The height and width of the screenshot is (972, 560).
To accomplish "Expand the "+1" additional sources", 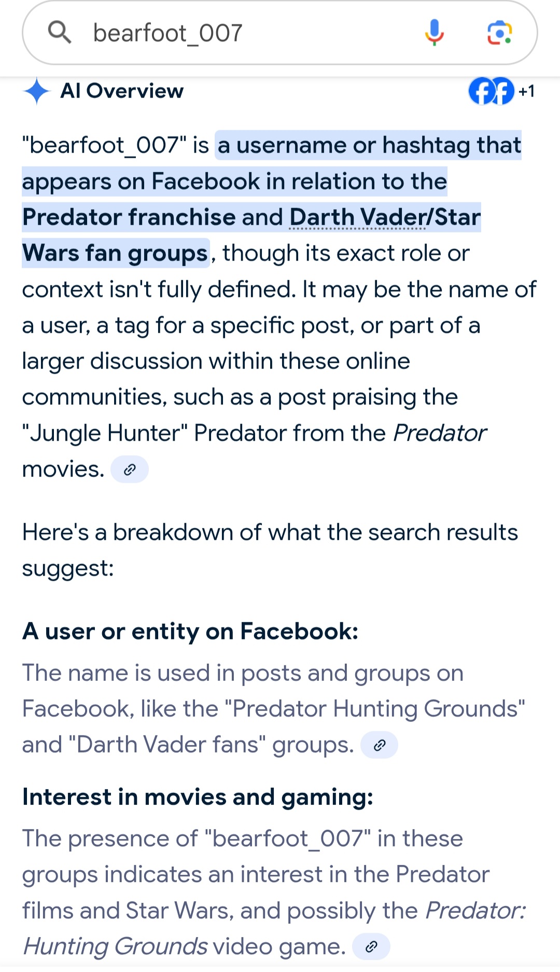I will click(x=526, y=91).
